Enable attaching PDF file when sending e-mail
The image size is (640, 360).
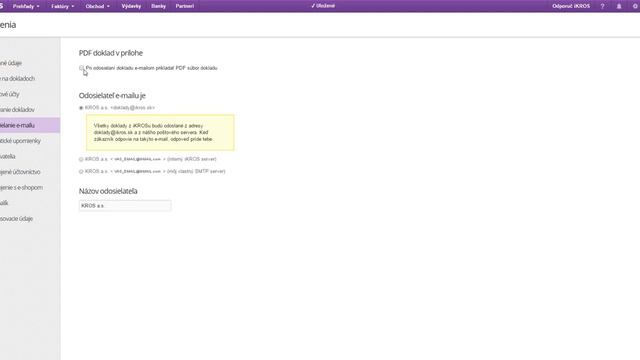point(81,68)
